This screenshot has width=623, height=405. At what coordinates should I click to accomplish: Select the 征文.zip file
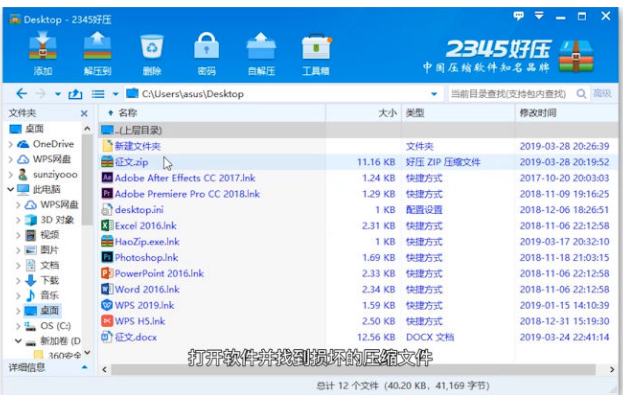point(358,162)
